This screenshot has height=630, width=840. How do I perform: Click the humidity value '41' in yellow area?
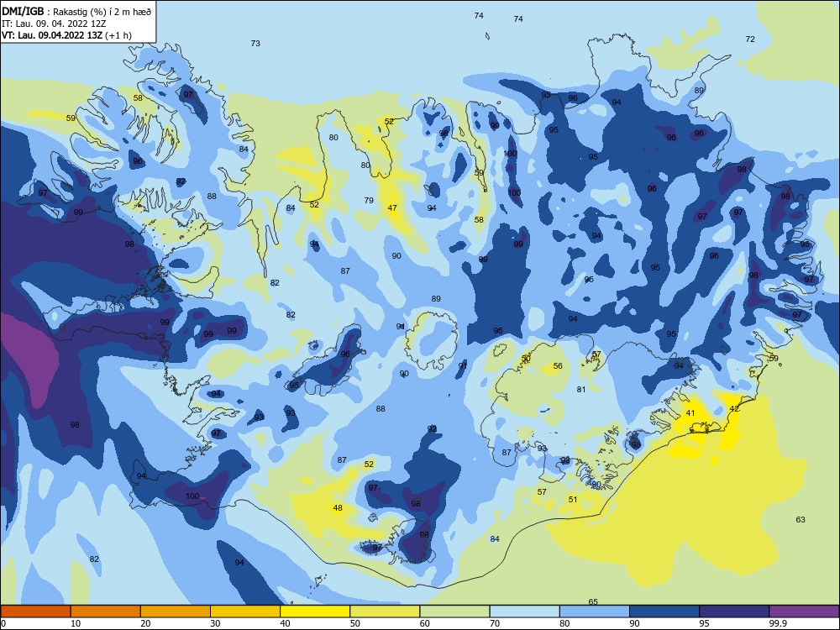pos(690,413)
